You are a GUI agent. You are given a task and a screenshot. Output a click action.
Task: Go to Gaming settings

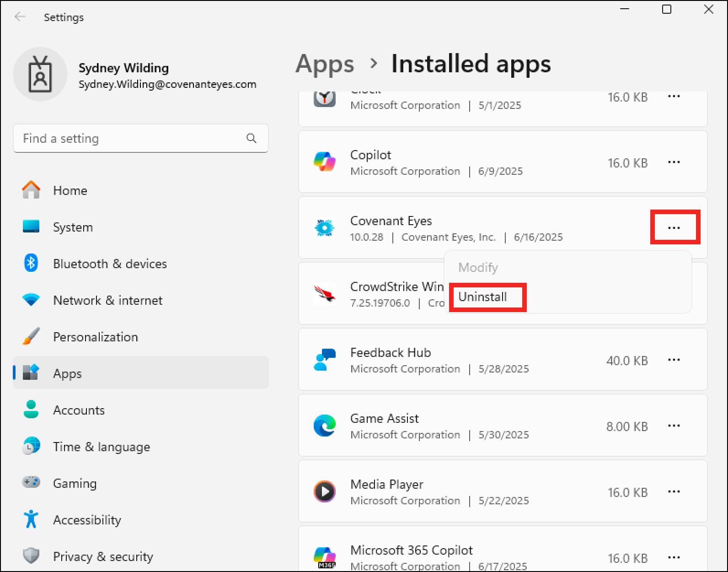(141, 483)
